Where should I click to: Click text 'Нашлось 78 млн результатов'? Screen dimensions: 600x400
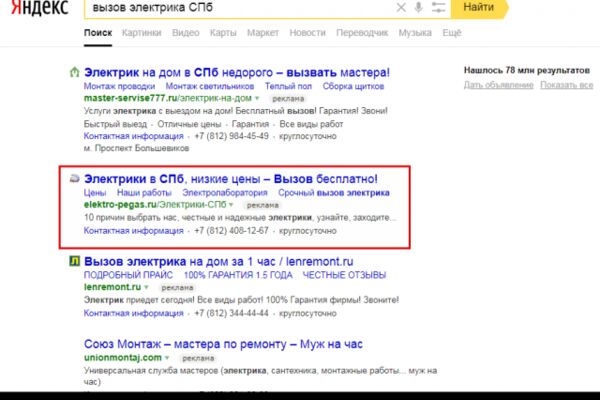(x=527, y=70)
